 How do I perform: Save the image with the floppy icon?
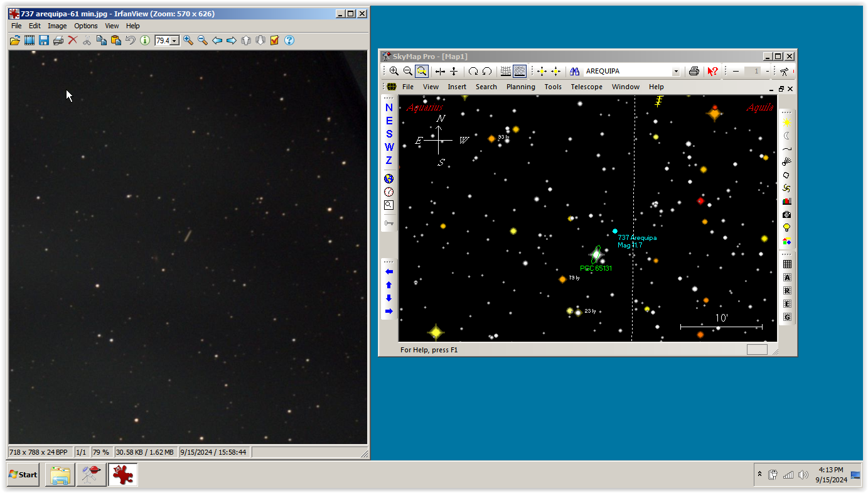click(44, 40)
